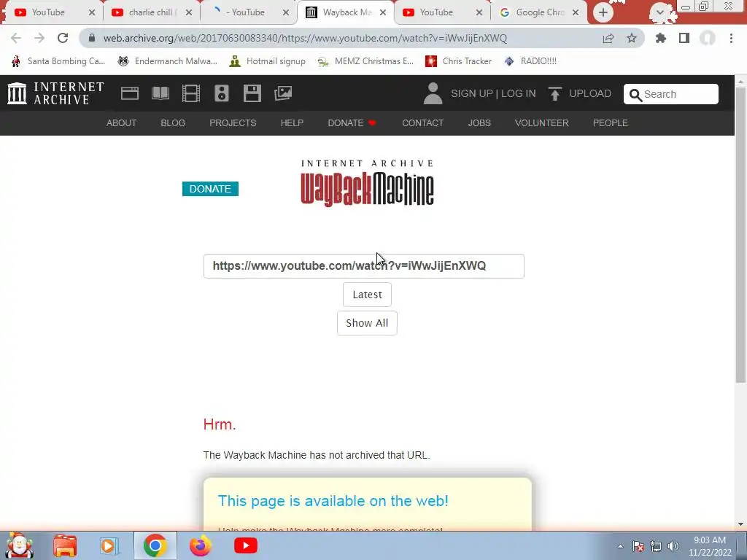Viewport: 747px width, 560px height.
Task: Click the Share this page icon
Action: pyautogui.click(x=608, y=38)
